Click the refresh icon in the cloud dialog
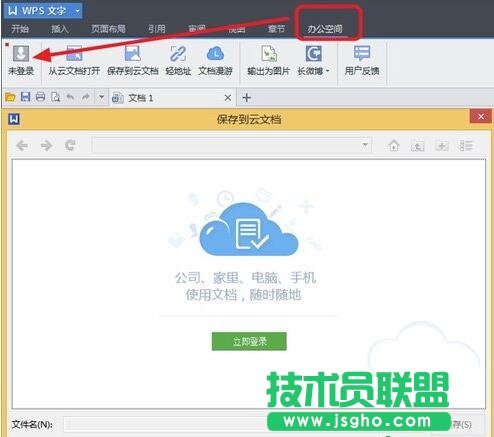 (x=70, y=145)
